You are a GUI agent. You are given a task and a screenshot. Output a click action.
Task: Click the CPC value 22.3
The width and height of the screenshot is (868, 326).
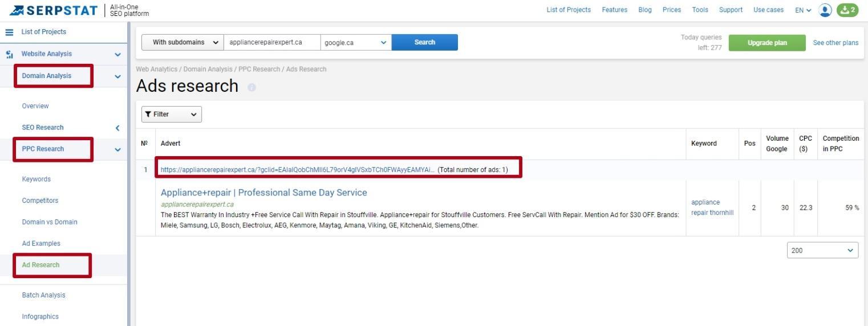point(806,208)
